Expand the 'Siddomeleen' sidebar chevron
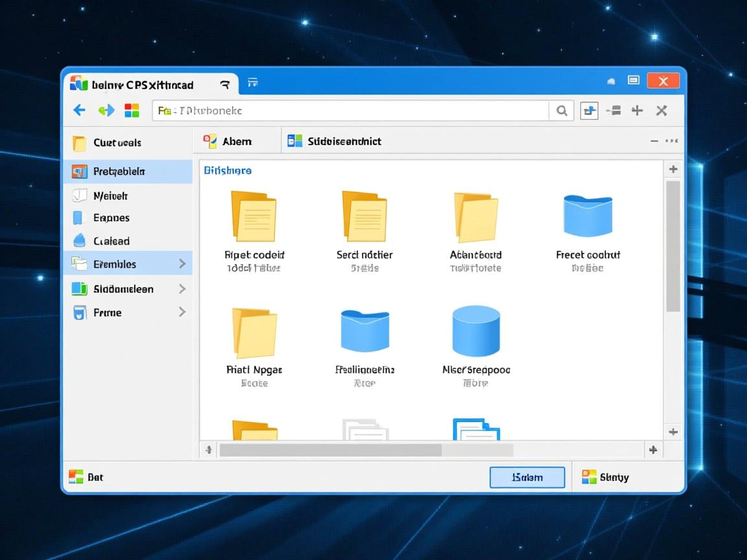The image size is (747, 560). (x=182, y=289)
